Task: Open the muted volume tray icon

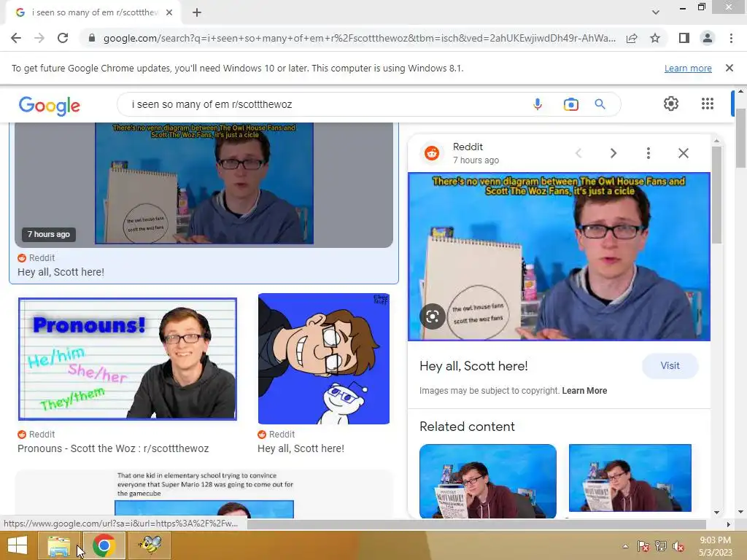Action: 678,546
